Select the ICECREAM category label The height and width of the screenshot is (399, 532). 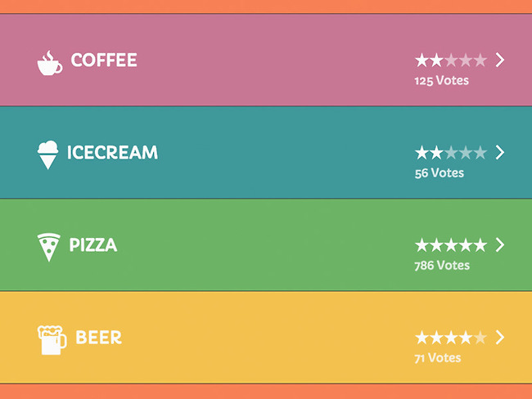[112, 153]
